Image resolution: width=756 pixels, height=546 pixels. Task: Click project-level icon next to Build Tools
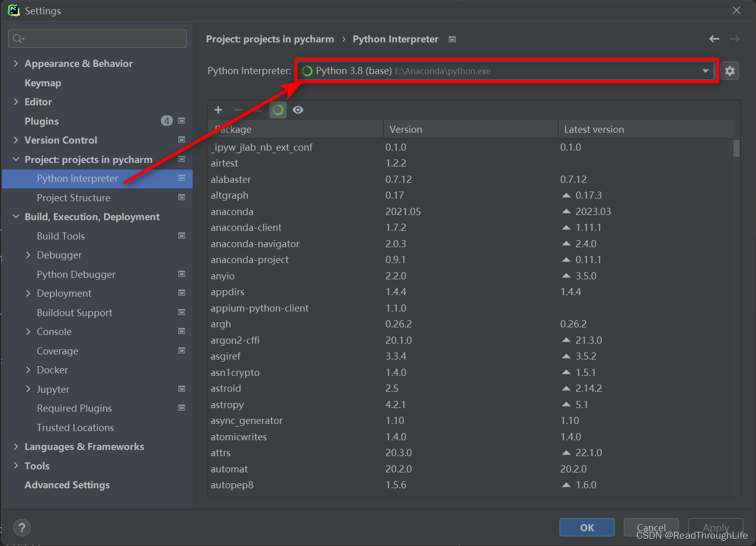click(x=181, y=235)
